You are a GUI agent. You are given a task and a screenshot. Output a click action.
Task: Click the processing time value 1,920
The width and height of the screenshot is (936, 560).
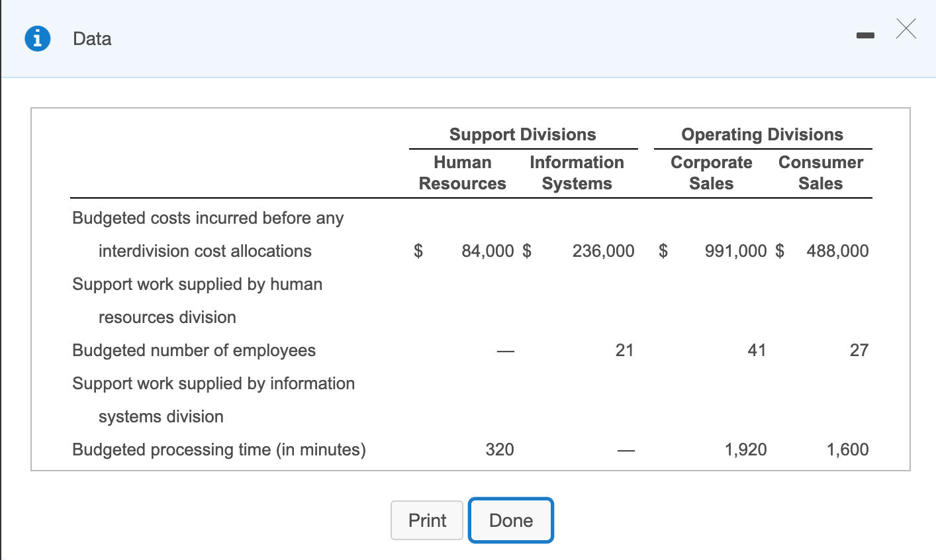tap(746, 449)
